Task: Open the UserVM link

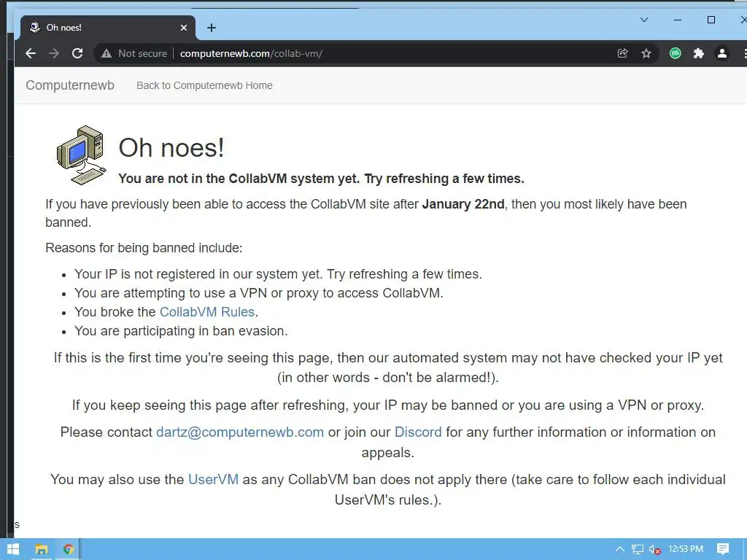Action: pos(214,479)
